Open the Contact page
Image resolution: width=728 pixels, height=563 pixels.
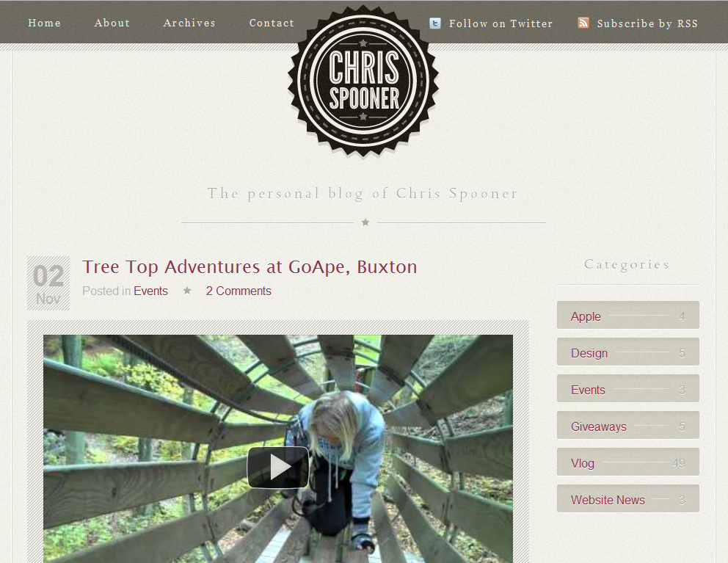pyautogui.click(x=272, y=23)
